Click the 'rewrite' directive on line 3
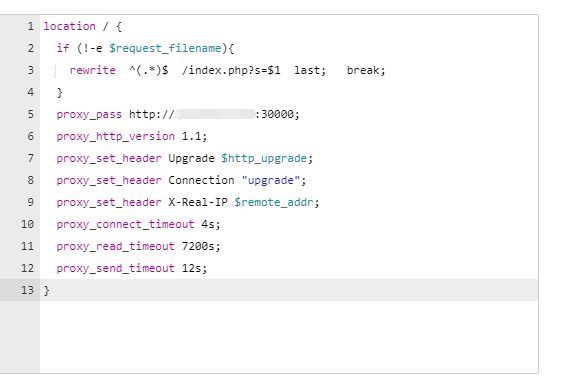This screenshot has height=381, width=561. [92, 70]
